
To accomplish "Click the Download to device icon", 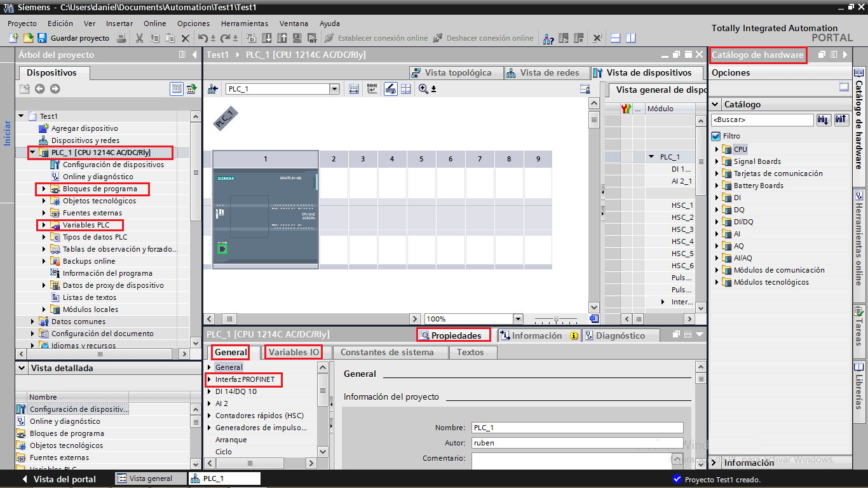I will pos(267,38).
